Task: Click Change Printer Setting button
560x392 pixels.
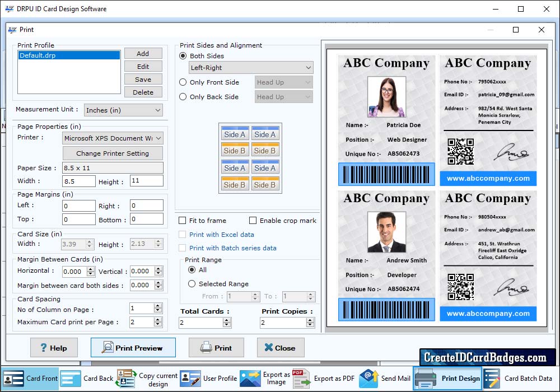Action: 113,153
